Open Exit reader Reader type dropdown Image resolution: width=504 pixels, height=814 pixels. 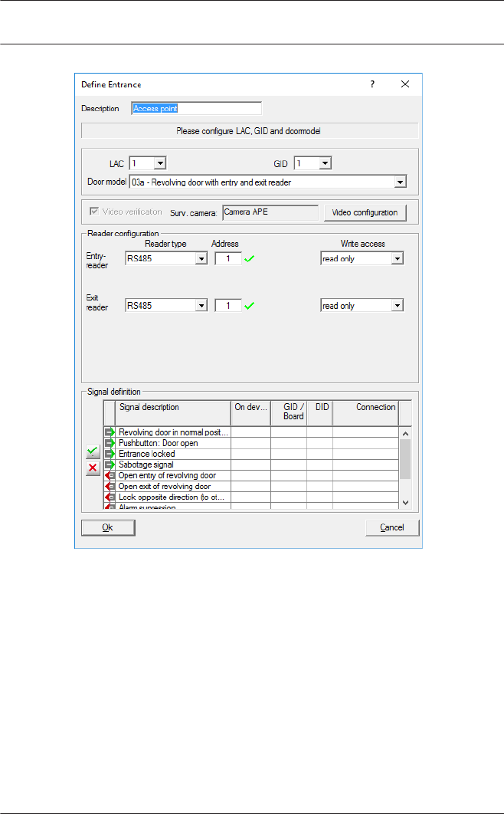point(201,306)
